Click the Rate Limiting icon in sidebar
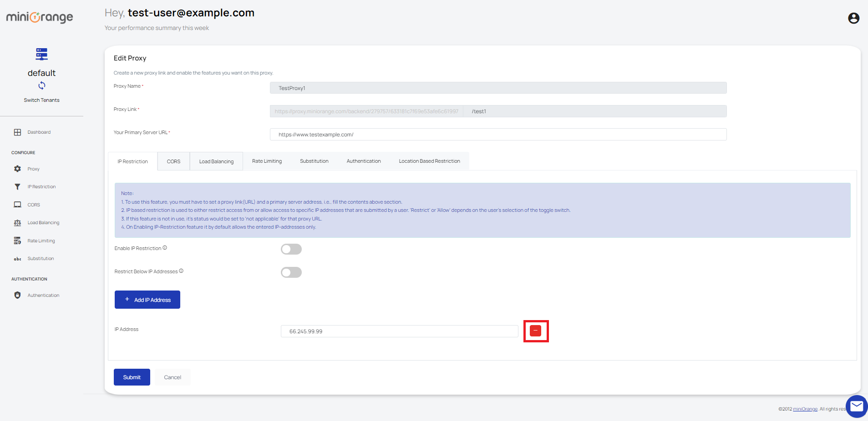The width and height of the screenshot is (868, 421). tap(17, 241)
